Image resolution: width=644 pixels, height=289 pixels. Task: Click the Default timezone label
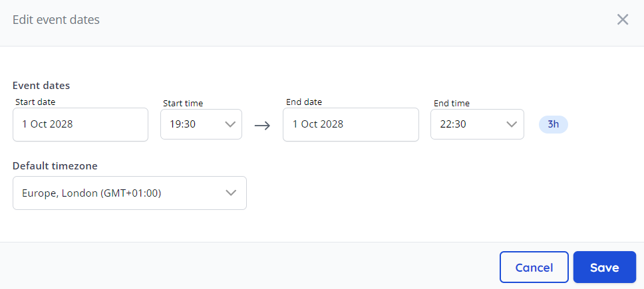(x=55, y=165)
